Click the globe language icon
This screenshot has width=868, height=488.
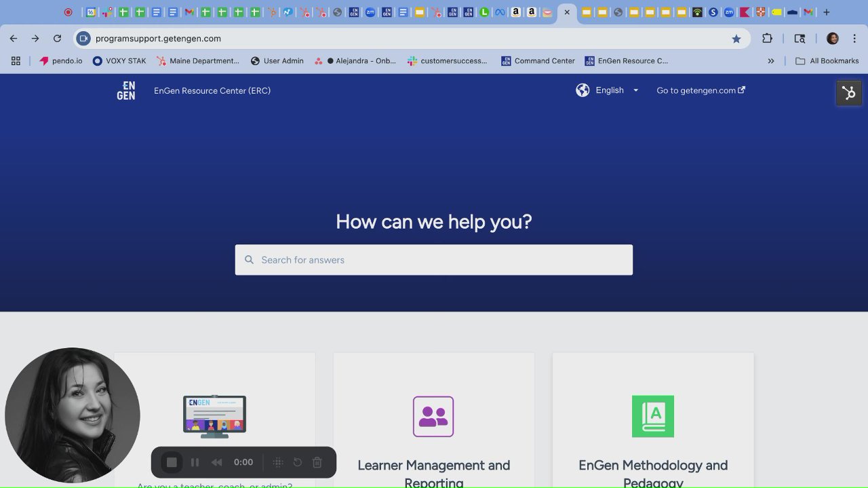583,90
